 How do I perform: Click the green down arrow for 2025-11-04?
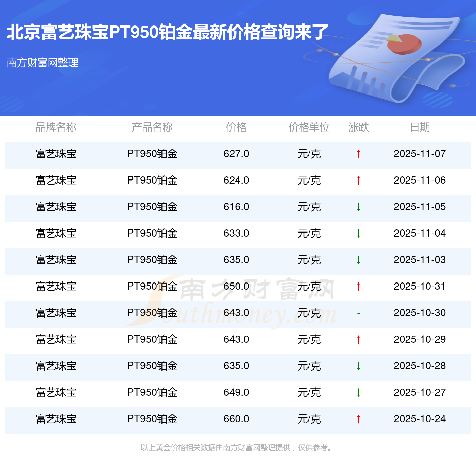pyautogui.click(x=358, y=234)
